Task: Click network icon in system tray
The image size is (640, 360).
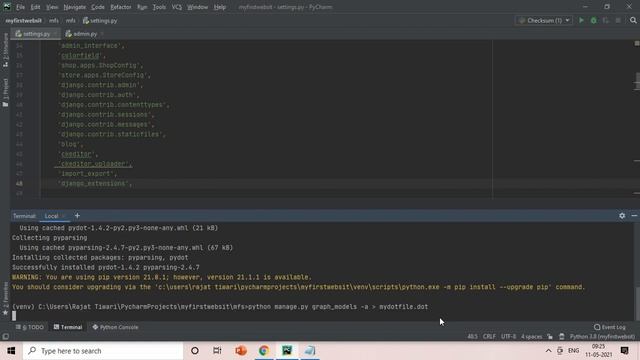Action: (x=560, y=351)
